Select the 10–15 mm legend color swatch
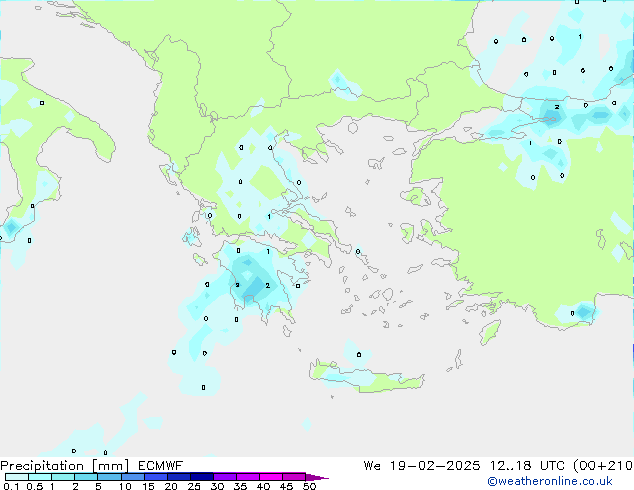 pyautogui.click(x=132, y=477)
